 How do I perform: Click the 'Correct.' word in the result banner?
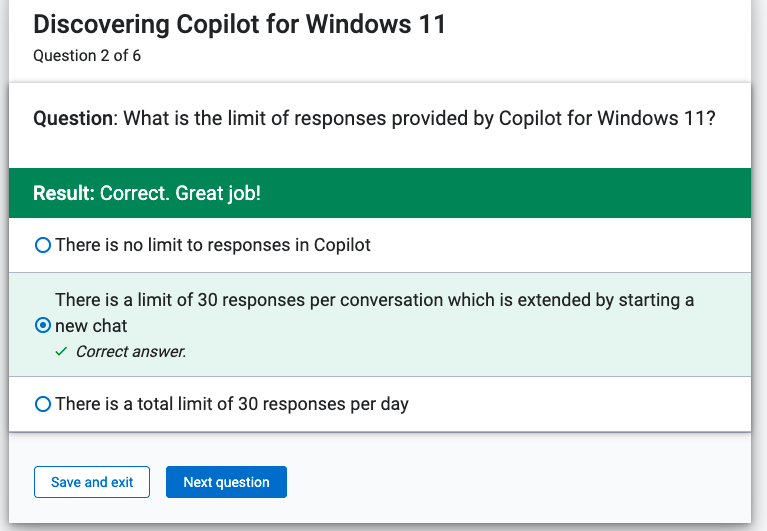tap(135, 193)
